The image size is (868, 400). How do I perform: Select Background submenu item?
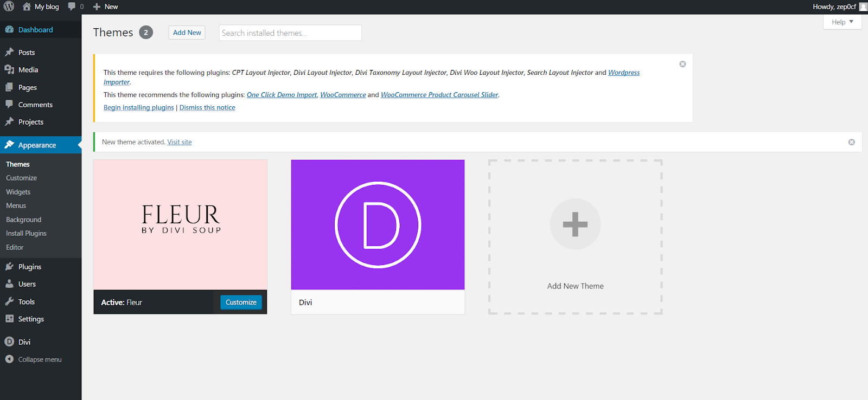click(24, 220)
